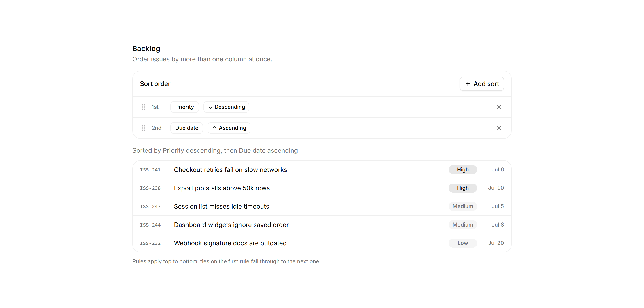Click the Jul 5 due date
The height and width of the screenshot is (308, 644).
point(498,206)
